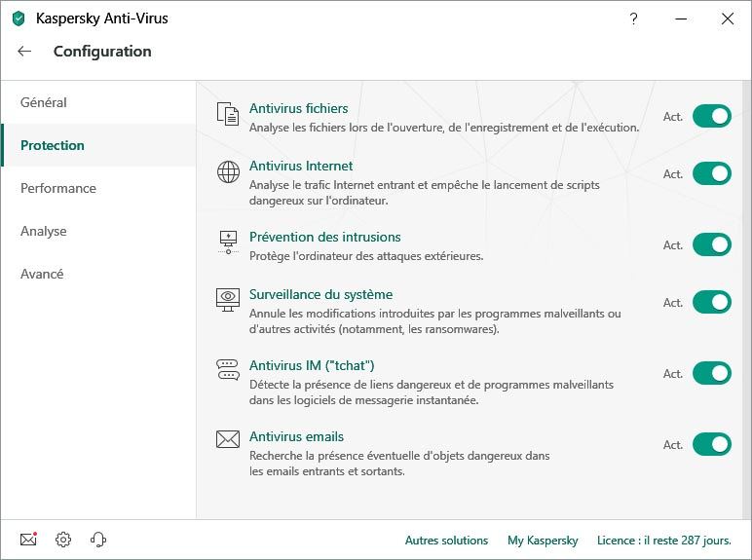The image size is (752, 560).
Task: Click the Antivirus fichiers document icon
Action: click(x=228, y=114)
